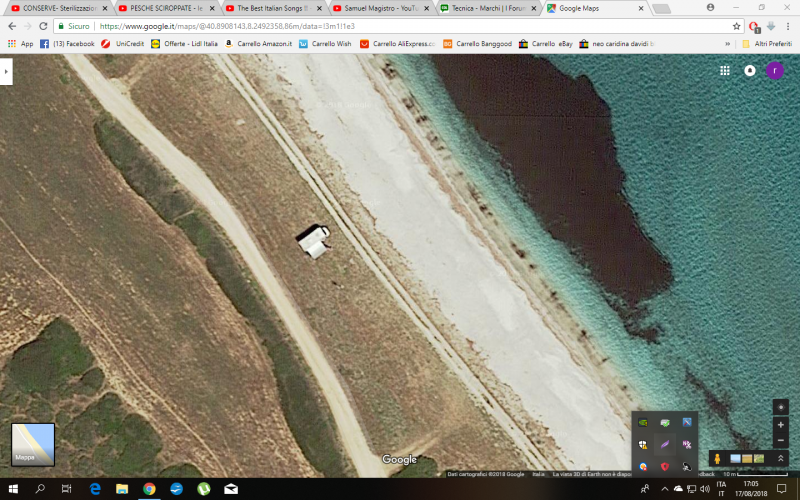The image size is (800, 500).
Task: Zoom out with the minus button
Action: coord(781,441)
